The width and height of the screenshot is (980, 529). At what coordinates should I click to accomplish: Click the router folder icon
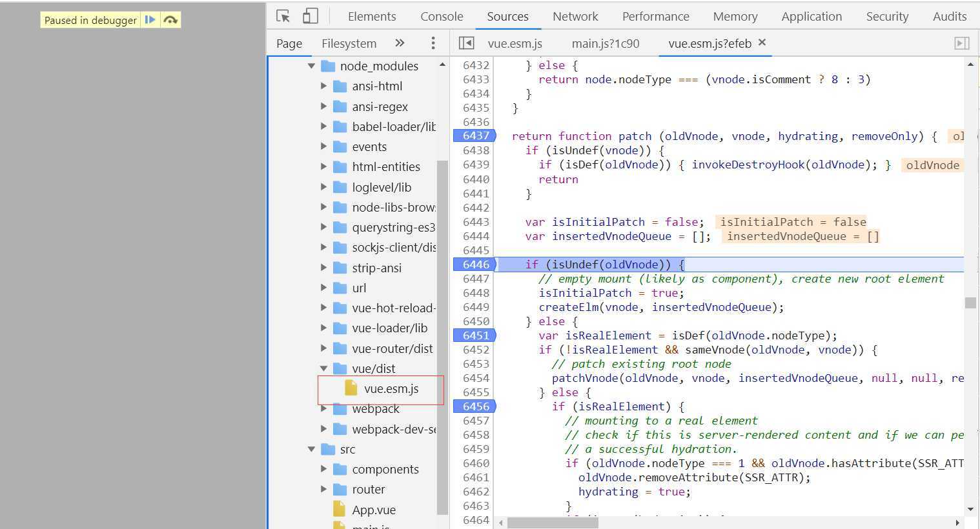[340, 490]
